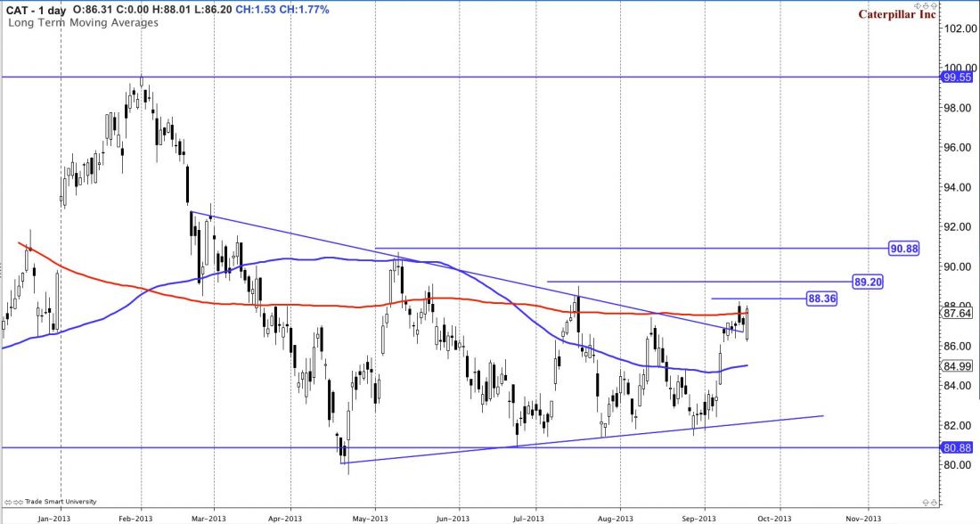Click the Caterpillar Inc chart title
This screenshot has width=980, height=524.
click(x=900, y=15)
